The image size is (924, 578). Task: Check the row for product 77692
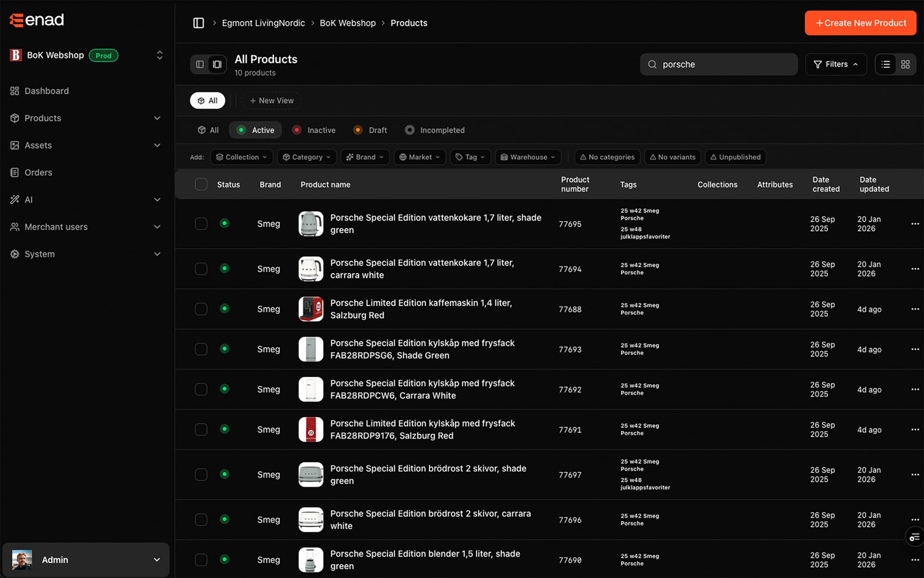(x=201, y=389)
